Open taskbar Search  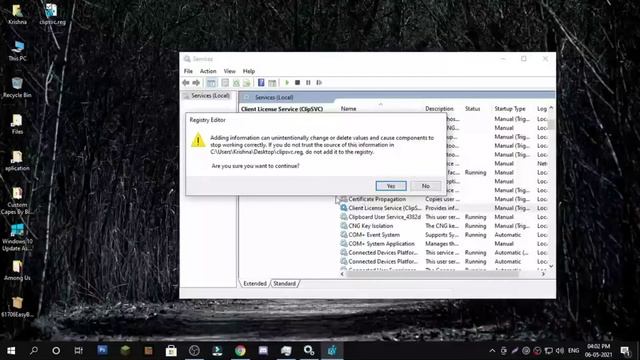(x=34, y=351)
